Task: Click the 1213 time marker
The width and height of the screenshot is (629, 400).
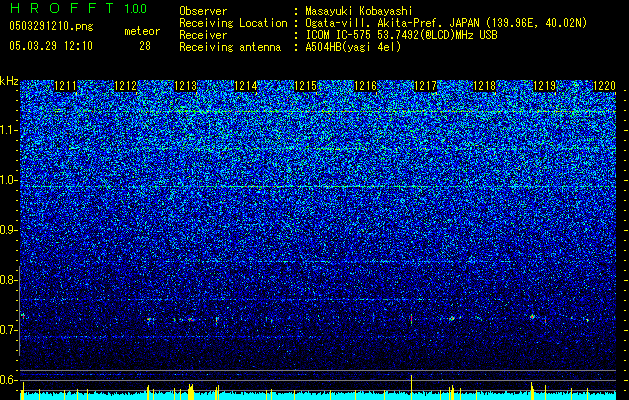Action: [x=185, y=86]
